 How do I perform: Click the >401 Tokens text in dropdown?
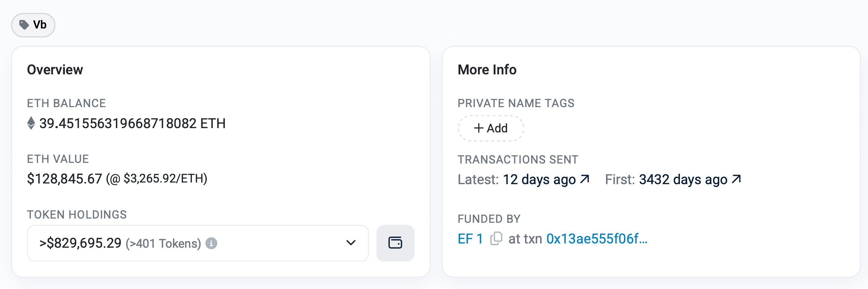[163, 243]
